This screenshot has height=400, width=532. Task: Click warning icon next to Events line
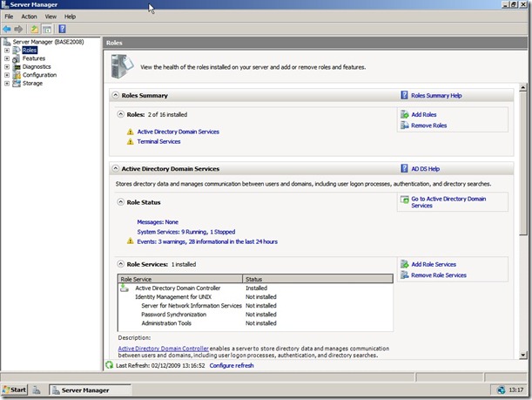pos(131,241)
